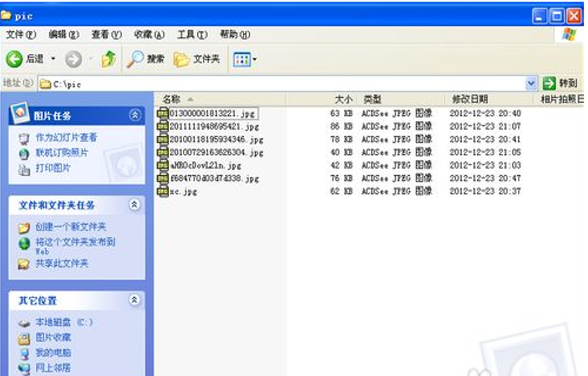The image size is (588, 376).
Task: Click 打印图片 link
Action: (53, 168)
